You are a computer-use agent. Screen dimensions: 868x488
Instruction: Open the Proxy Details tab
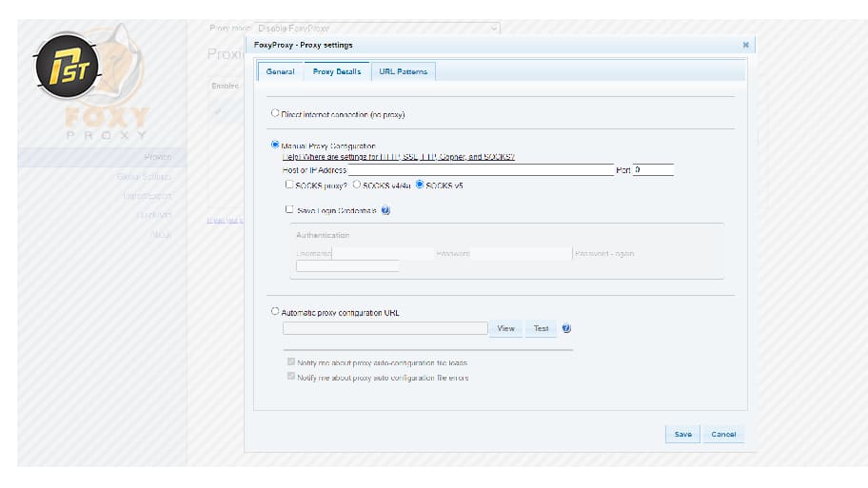pos(337,71)
